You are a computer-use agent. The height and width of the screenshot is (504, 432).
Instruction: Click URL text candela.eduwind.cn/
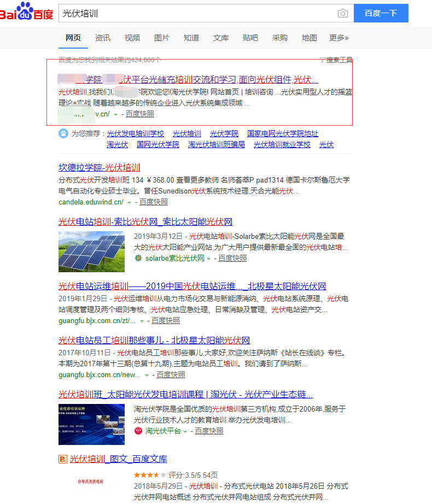(91, 202)
